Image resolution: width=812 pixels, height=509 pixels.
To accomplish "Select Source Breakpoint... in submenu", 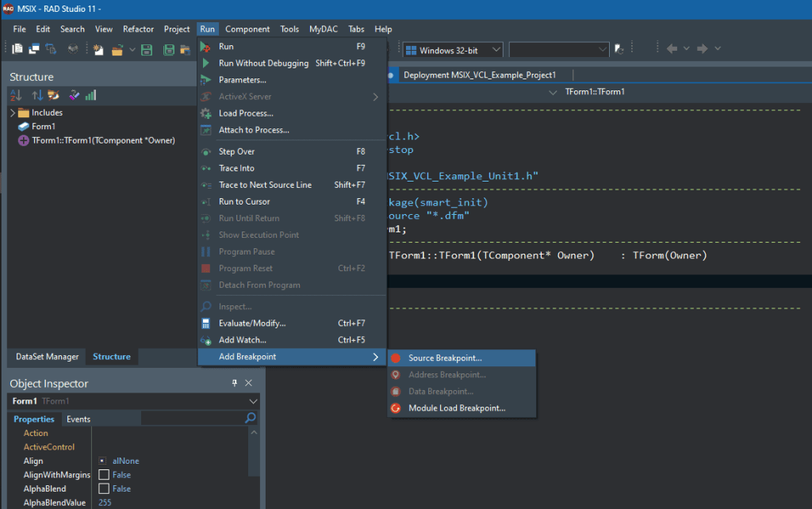I will tap(462, 358).
